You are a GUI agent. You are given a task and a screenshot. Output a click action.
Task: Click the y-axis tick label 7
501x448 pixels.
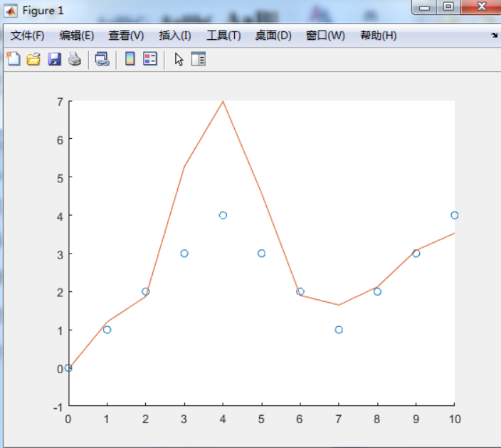[x=60, y=102]
